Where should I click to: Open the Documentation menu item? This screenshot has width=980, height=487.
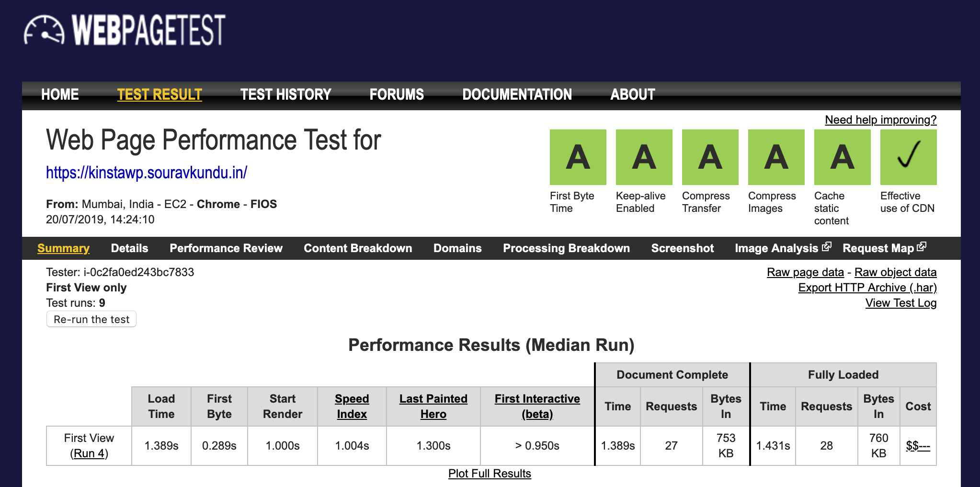[x=517, y=94]
